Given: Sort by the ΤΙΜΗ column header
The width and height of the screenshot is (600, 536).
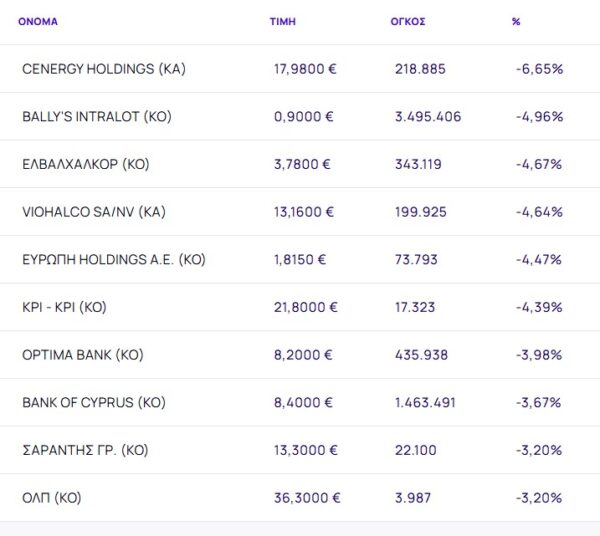Looking at the screenshot, I should [x=283, y=20].
